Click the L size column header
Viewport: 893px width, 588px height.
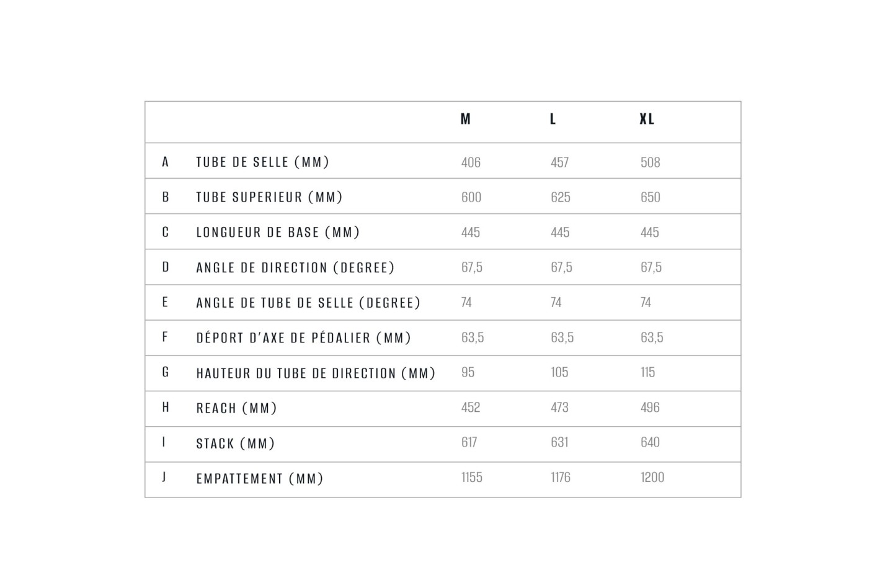[x=553, y=119]
